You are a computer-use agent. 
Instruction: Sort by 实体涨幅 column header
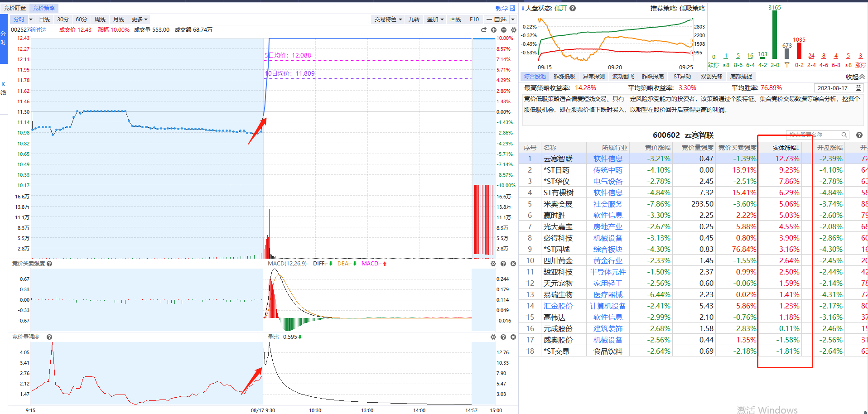tap(786, 148)
